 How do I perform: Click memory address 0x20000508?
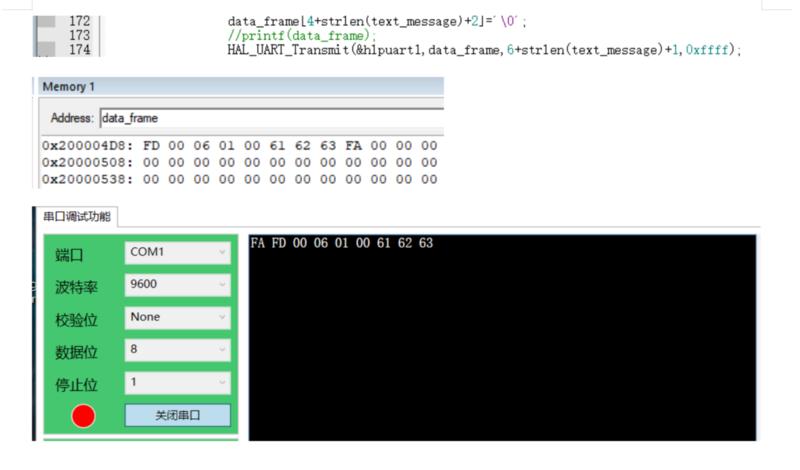(87, 163)
